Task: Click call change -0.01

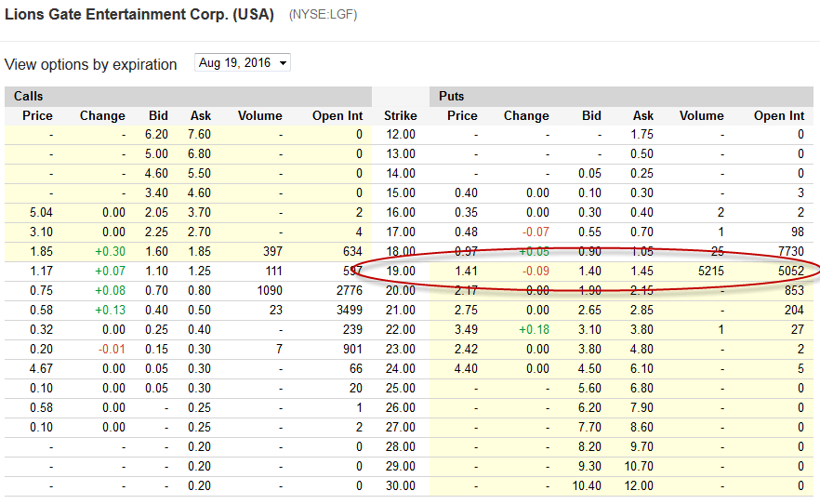Action: tap(112, 350)
